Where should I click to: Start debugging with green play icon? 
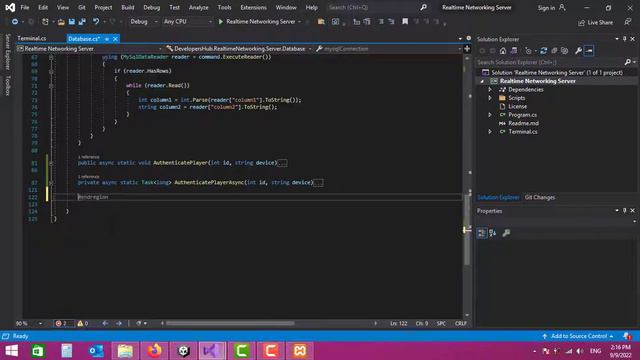click(220, 22)
